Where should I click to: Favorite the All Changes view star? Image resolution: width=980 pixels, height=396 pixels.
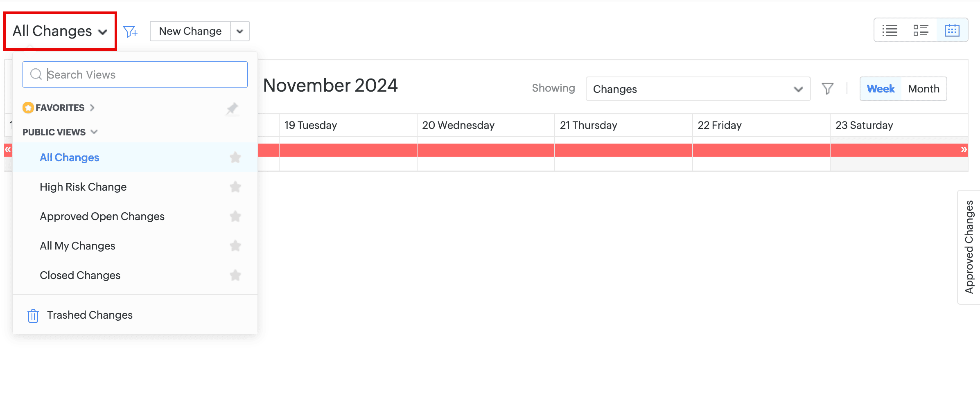(235, 157)
